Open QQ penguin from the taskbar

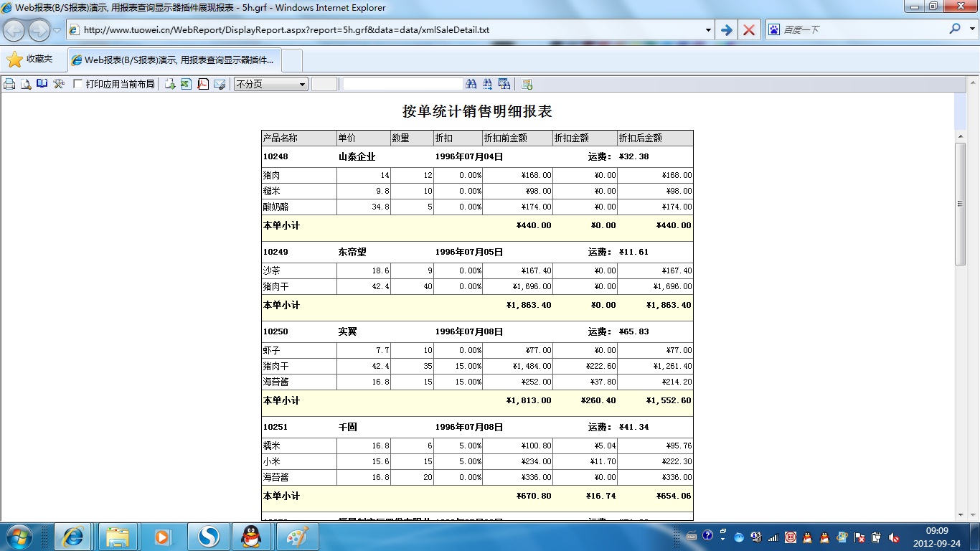tap(251, 536)
